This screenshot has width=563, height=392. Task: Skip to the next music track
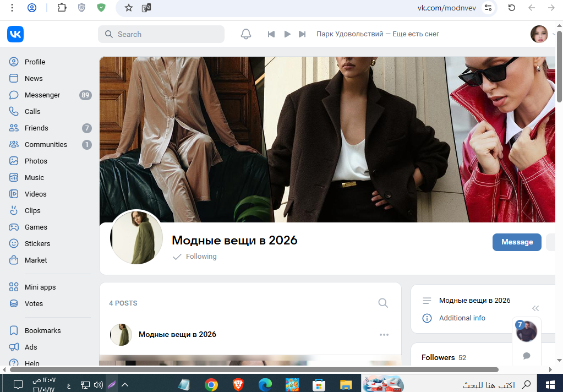click(302, 34)
